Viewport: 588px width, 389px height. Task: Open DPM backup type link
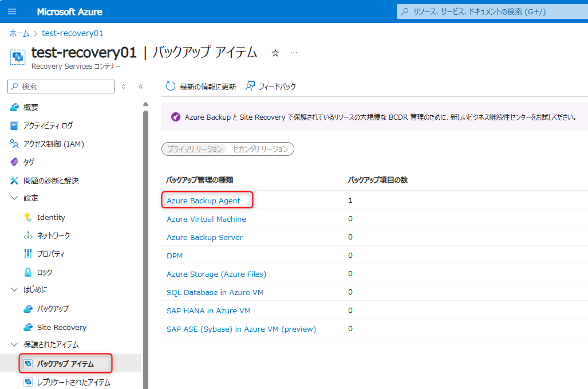(x=175, y=256)
